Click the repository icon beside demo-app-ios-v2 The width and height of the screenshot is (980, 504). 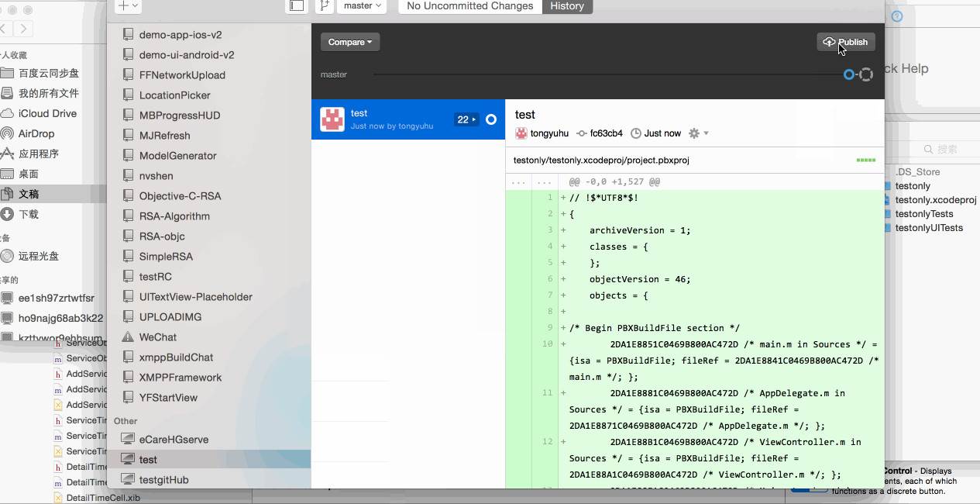click(x=129, y=35)
